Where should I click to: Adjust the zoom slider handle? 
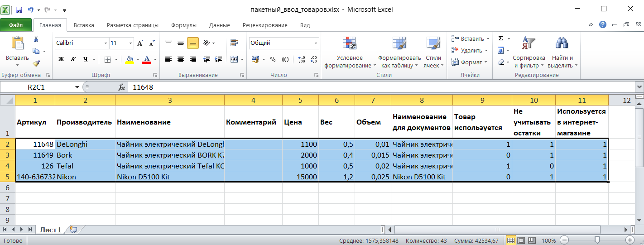[597, 240]
